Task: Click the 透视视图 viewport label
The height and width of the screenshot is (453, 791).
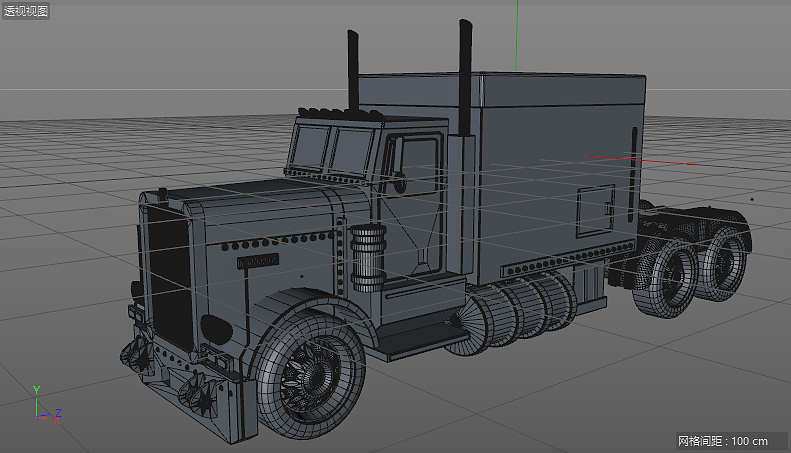Action: (26, 11)
